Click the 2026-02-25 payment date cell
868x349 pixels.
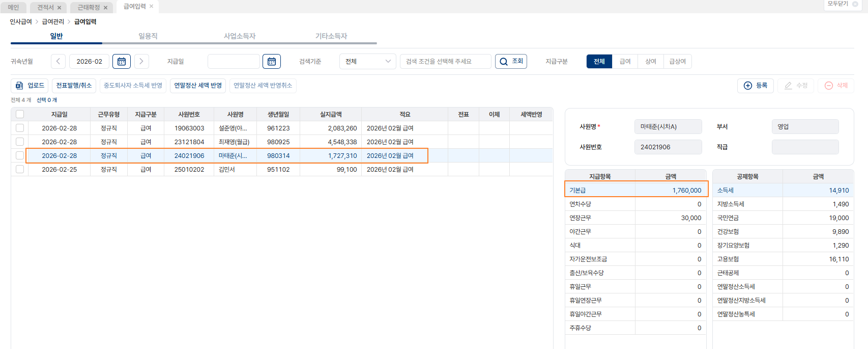59,169
